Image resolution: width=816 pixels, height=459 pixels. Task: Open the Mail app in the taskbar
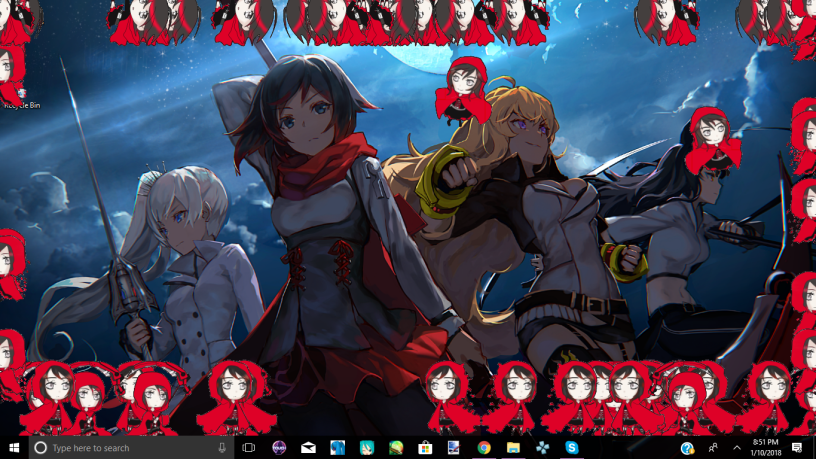point(308,448)
